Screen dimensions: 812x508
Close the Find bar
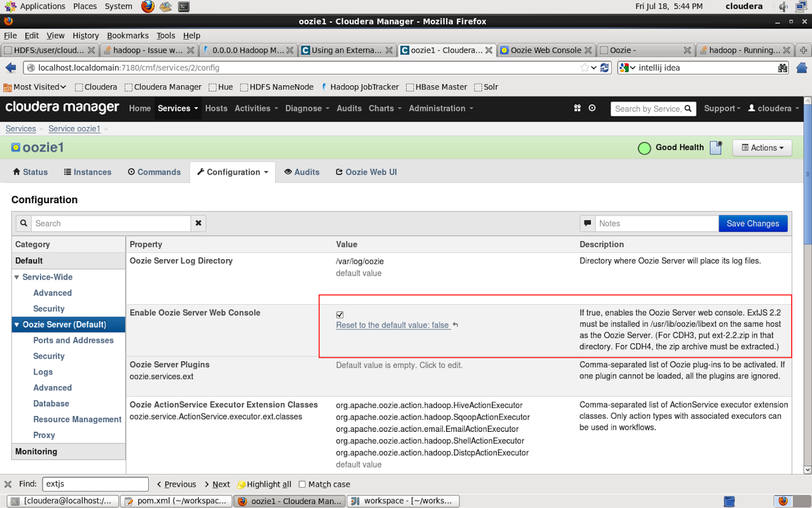point(8,484)
